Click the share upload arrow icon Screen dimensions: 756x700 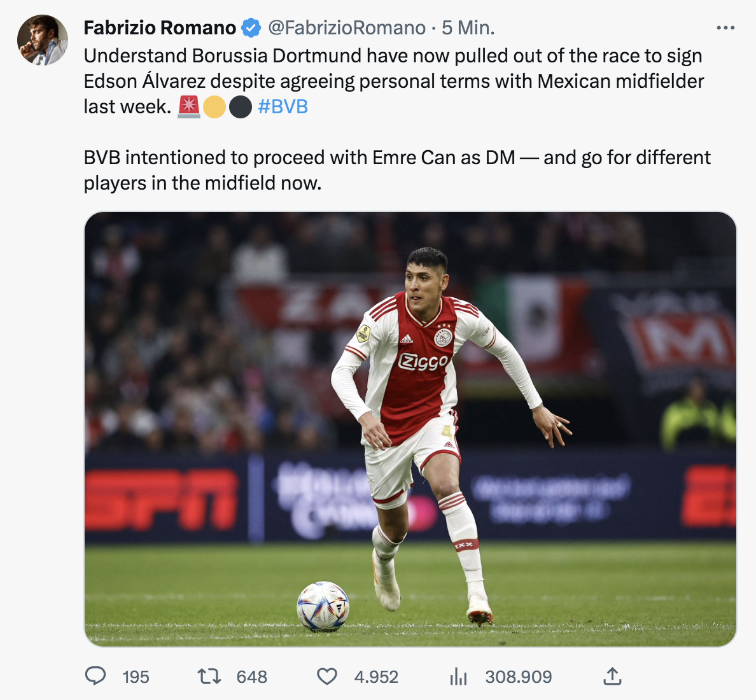point(612,676)
